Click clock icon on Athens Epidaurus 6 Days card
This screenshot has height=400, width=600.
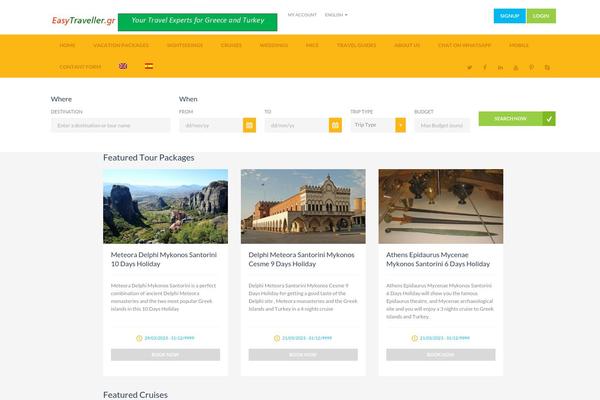click(414, 338)
